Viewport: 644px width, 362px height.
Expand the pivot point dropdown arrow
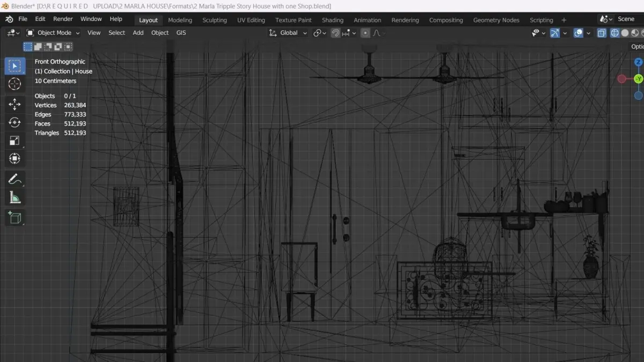click(x=325, y=33)
